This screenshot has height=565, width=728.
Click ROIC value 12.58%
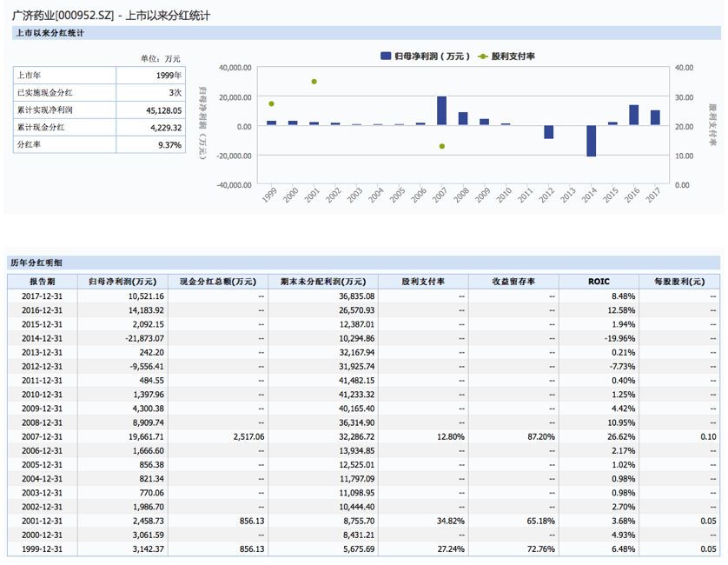click(621, 310)
